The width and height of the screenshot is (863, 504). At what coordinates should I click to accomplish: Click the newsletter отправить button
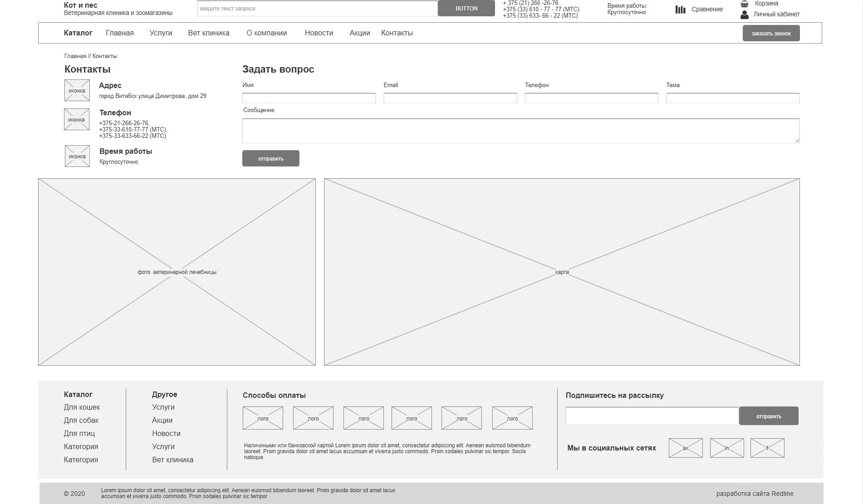(769, 416)
